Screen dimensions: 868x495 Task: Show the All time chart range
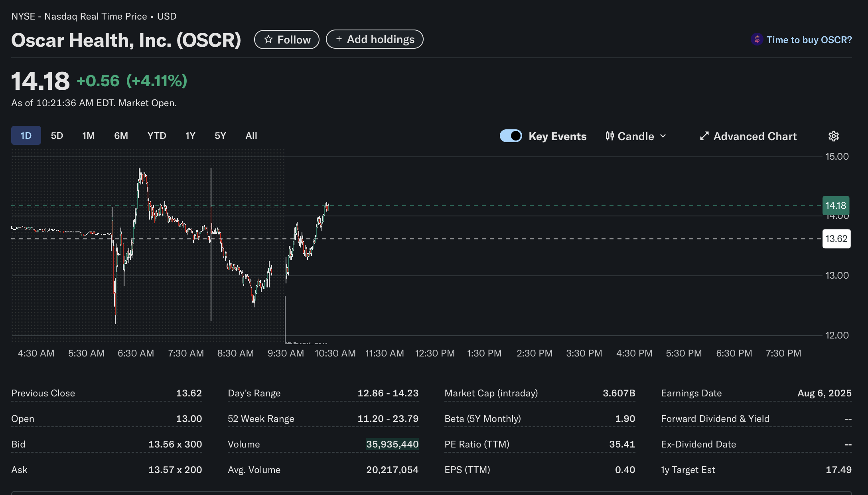tap(251, 135)
